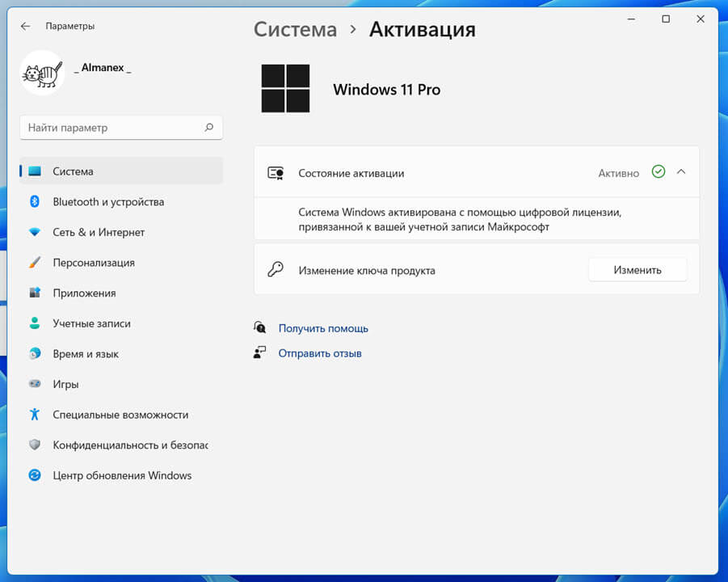Click the Отправить отзыв link
This screenshot has width=728, height=582.
[x=320, y=353]
